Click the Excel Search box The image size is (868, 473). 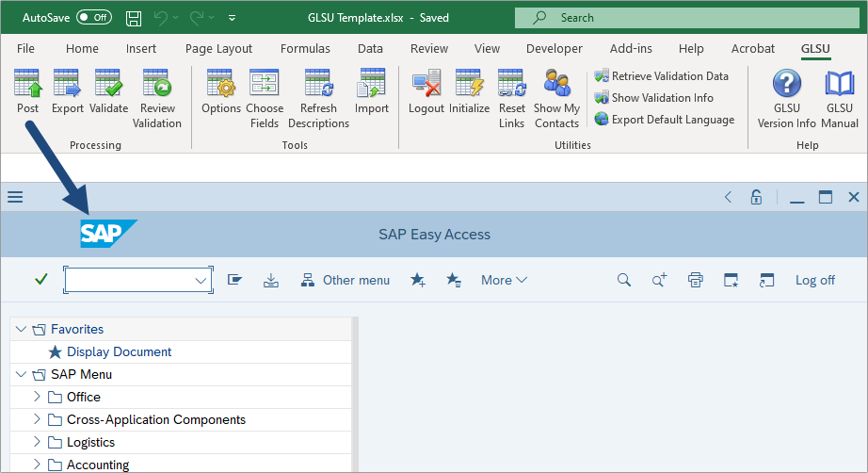click(x=687, y=18)
